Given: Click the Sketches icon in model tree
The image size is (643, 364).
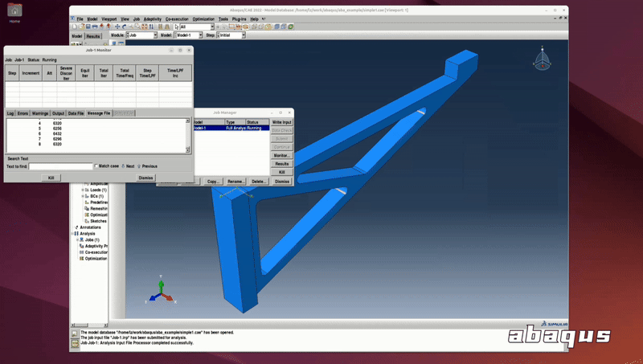Looking at the screenshot, I should point(87,221).
